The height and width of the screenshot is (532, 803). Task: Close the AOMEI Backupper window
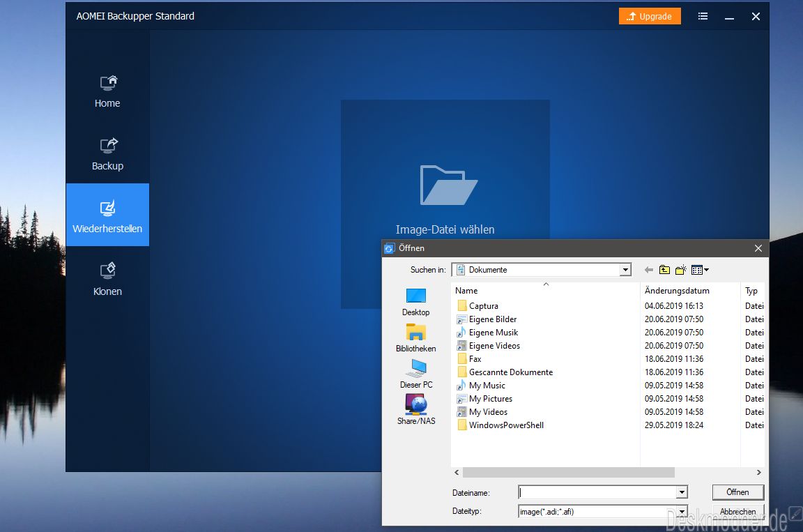(756, 16)
